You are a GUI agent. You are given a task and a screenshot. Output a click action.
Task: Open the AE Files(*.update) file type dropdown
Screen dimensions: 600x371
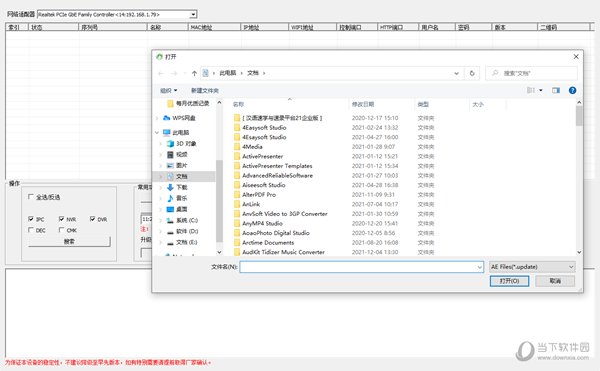click(x=532, y=267)
